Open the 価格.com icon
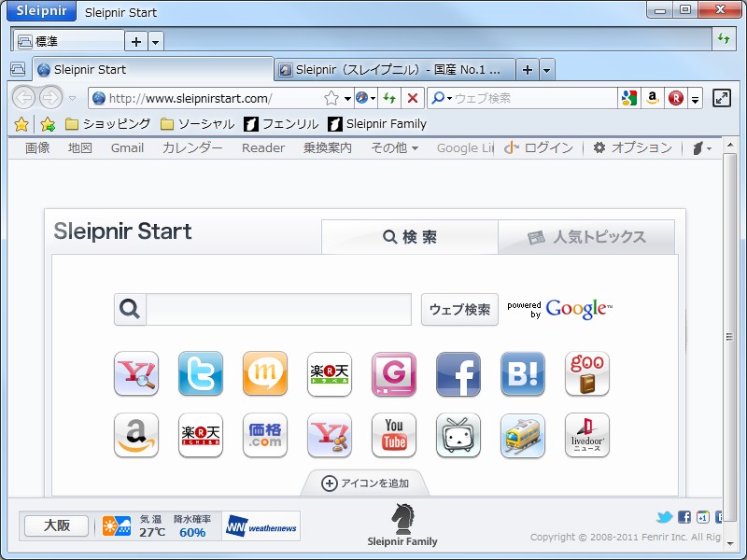The image size is (747, 560). click(x=265, y=436)
